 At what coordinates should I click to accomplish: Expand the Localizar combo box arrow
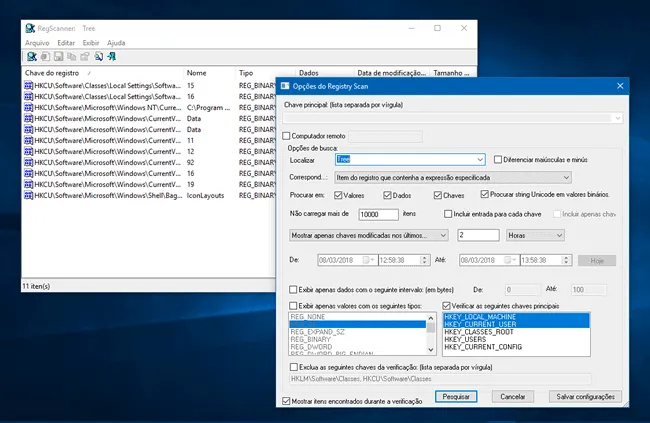(480, 160)
